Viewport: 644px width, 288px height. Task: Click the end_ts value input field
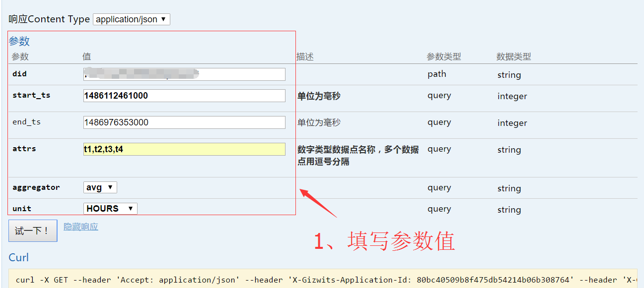184,122
